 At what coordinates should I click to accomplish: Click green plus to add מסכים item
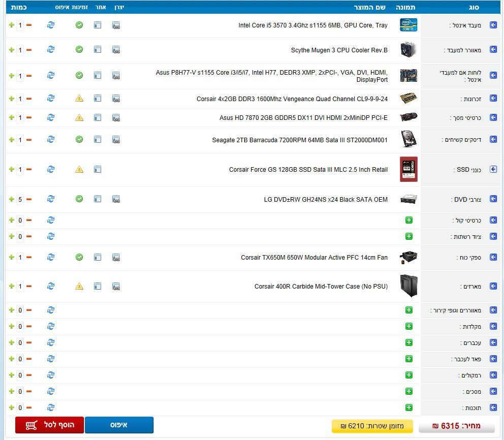(409, 392)
